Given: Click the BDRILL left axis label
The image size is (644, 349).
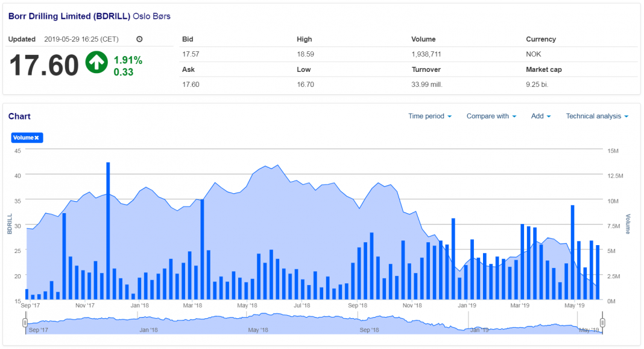Looking at the screenshot, I should tap(10, 224).
